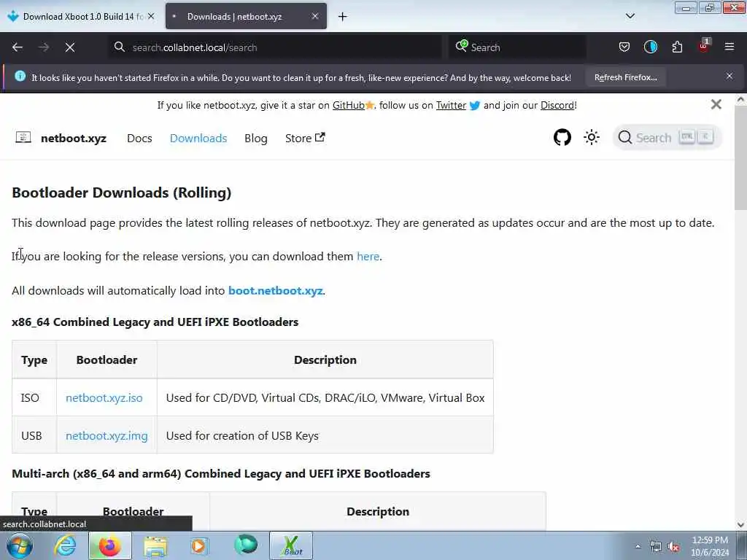Click the scrollbar down arrow
The image size is (747, 560).
pos(740,525)
